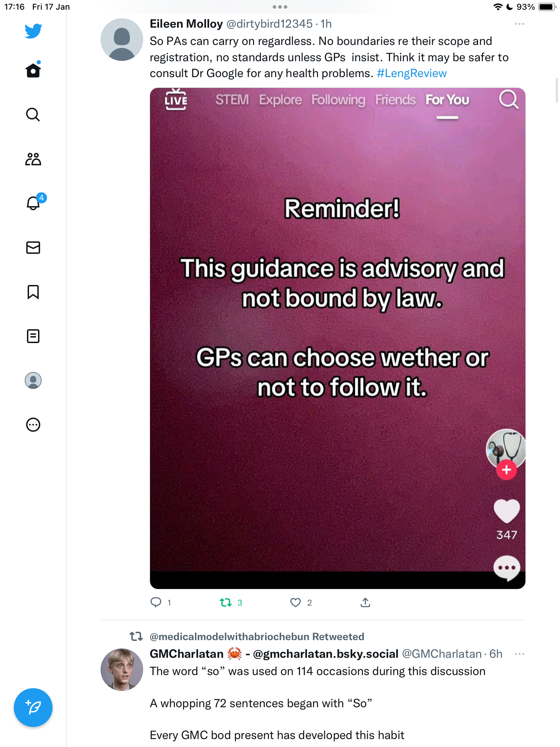Screen dimensions: 560x747
Task: Open the Twitter bird home logo
Action: click(x=33, y=31)
